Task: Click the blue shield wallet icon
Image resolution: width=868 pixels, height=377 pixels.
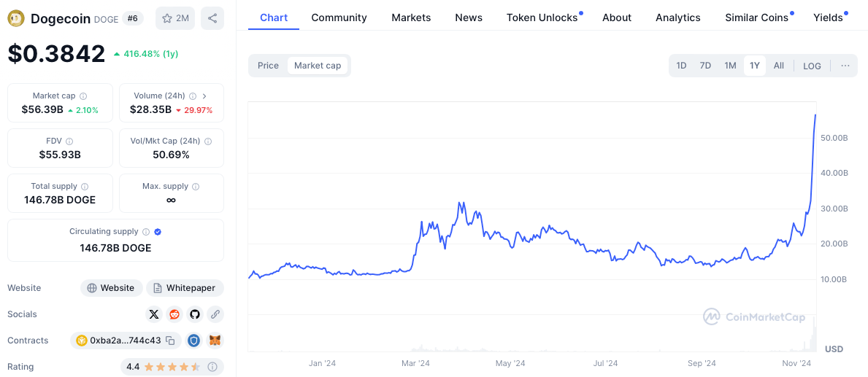Action: (x=194, y=341)
